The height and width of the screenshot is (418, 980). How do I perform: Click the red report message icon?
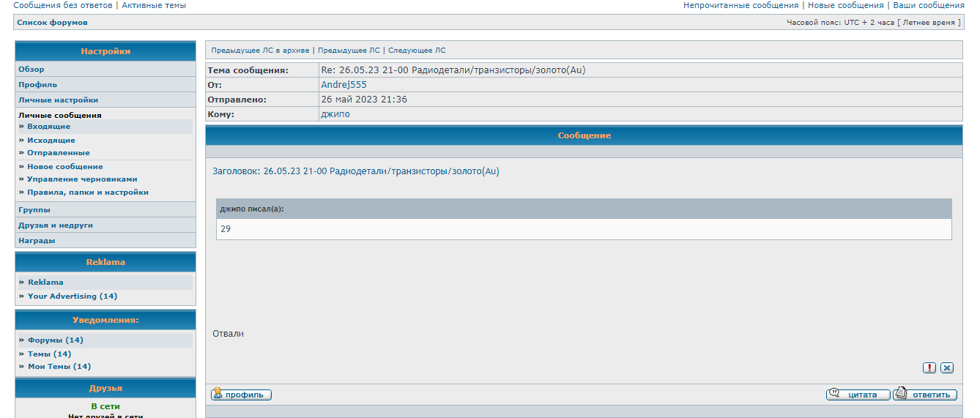(x=929, y=368)
